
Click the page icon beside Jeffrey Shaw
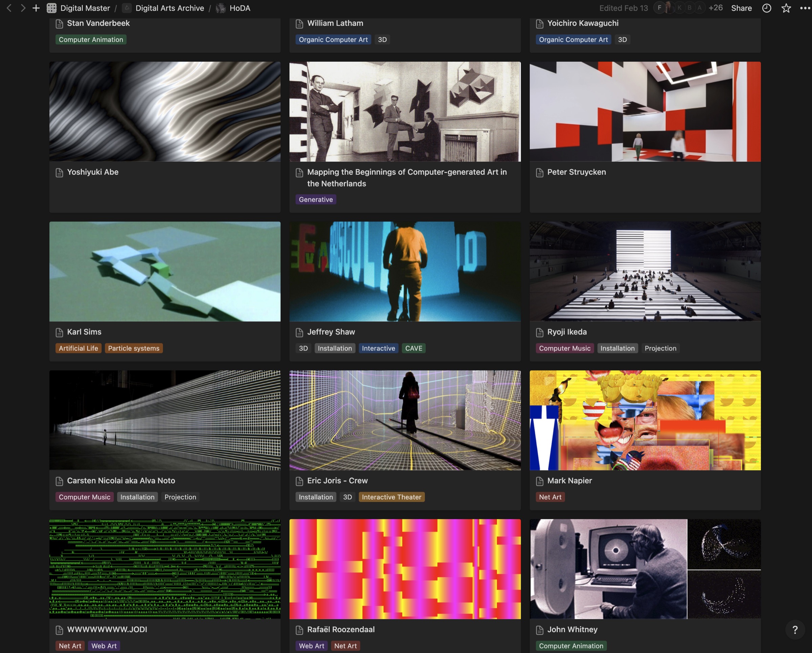[299, 332]
